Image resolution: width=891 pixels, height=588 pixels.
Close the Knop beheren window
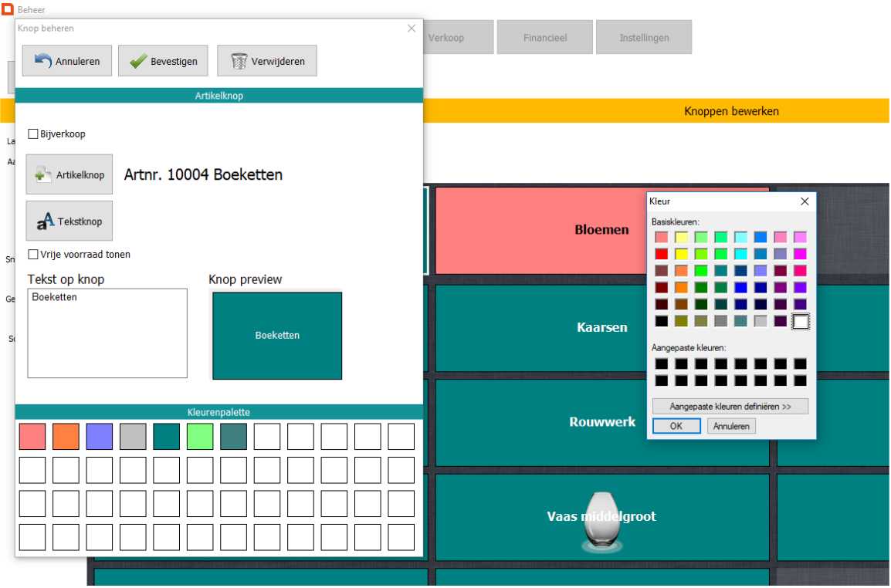[x=412, y=29]
